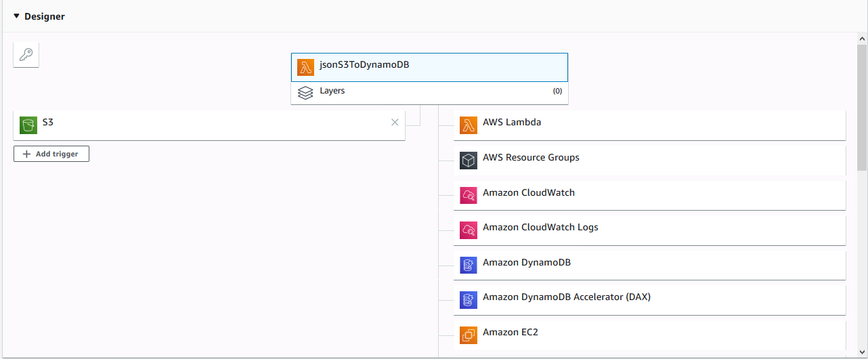Click the key permissions icon

[26, 55]
